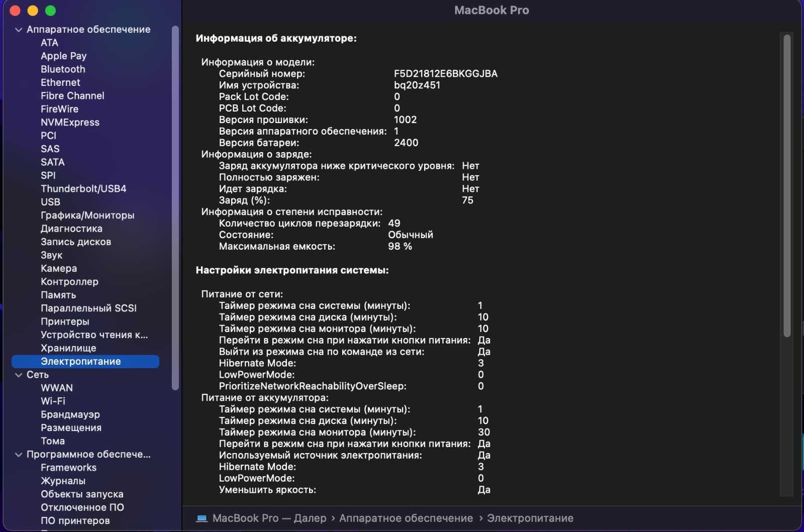
Task: Open Графика/Мониторы section
Action: (x=87, y=216)
